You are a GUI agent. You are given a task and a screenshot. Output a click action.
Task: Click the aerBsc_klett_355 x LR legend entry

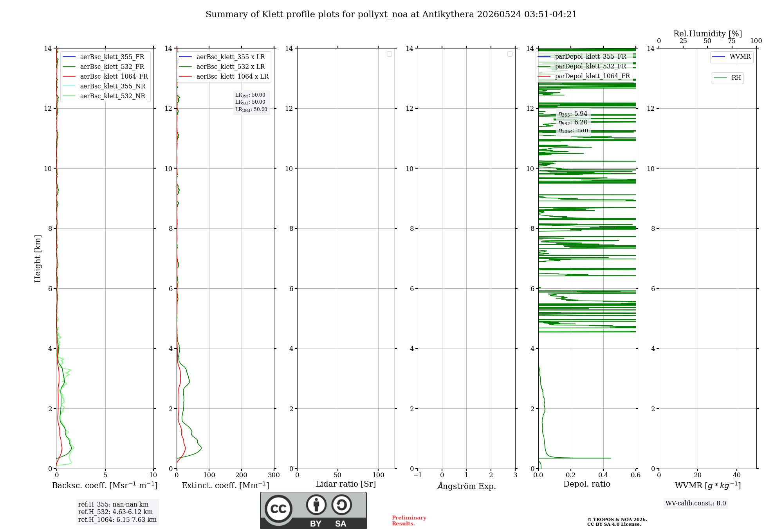click(222, 57)
